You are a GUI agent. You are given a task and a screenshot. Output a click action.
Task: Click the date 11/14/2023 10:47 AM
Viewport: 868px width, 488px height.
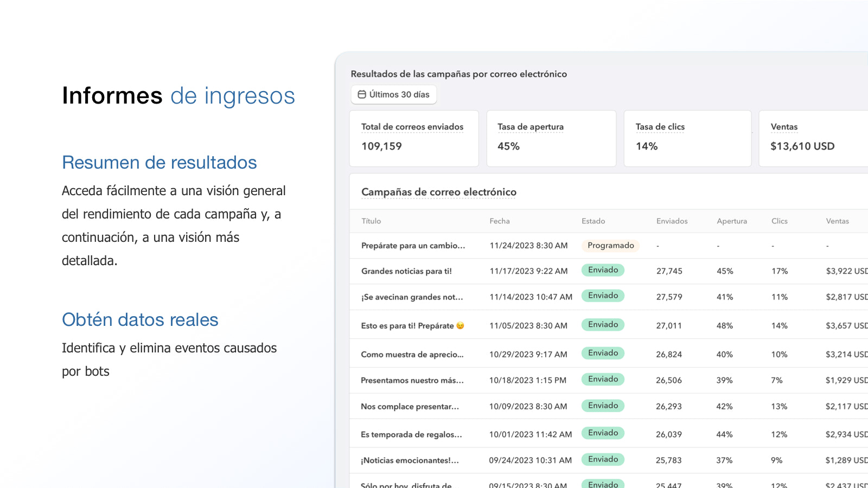click(531, 297)
